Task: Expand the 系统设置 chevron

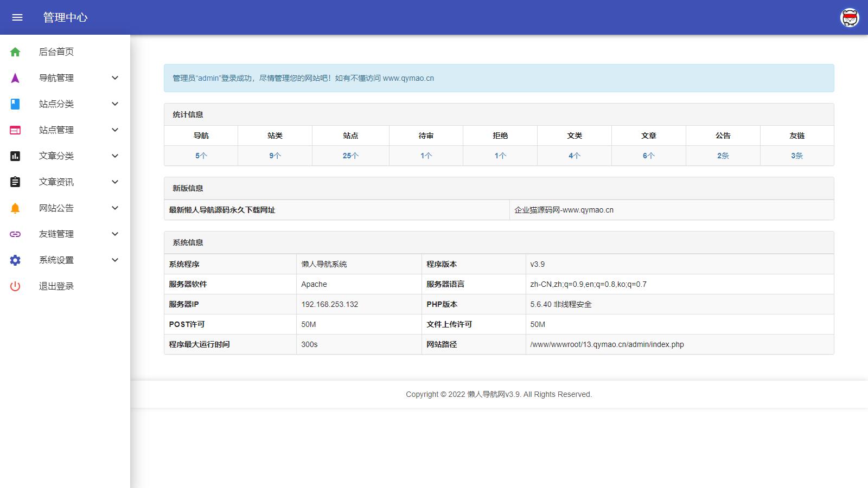Action: point(115,260)
